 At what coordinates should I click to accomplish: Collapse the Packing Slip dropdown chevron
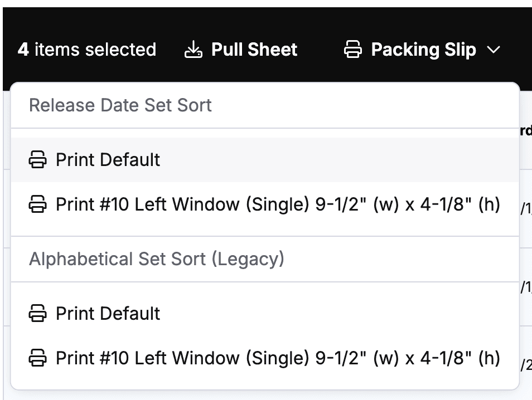494,50
